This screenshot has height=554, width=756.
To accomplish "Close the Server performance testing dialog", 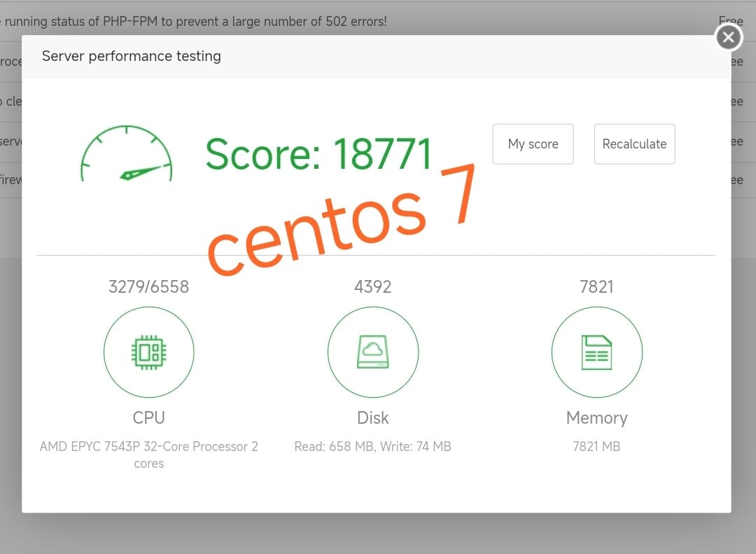I will 729,37.
